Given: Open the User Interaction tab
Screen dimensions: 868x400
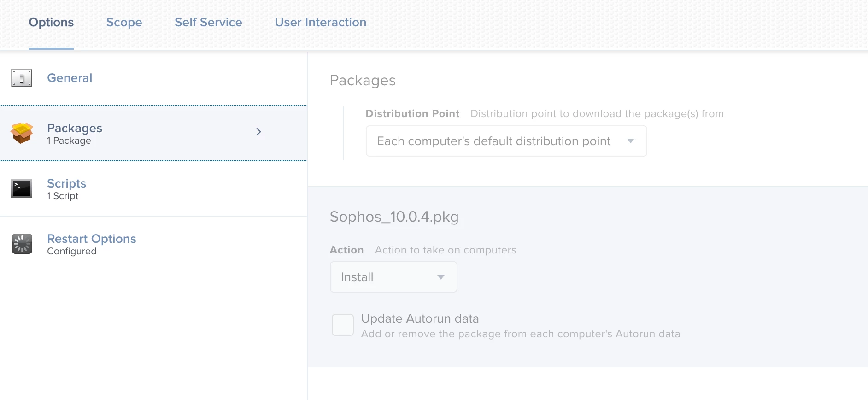Looking at the screenshot, I should pos(320,22).
